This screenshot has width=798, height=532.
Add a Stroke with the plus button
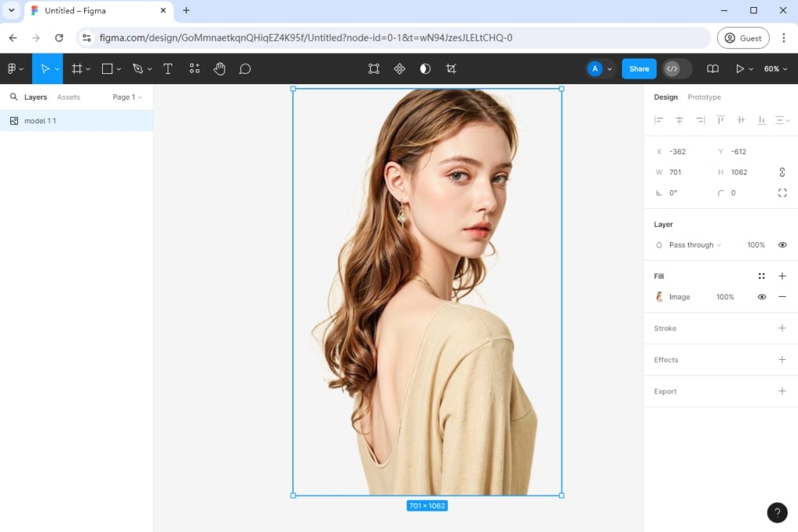782,328
